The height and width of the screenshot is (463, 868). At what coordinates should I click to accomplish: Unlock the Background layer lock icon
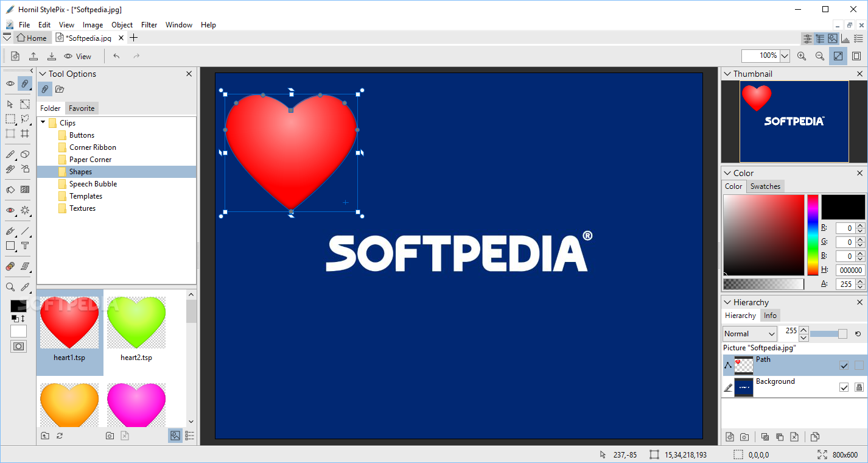pos(859,387)
